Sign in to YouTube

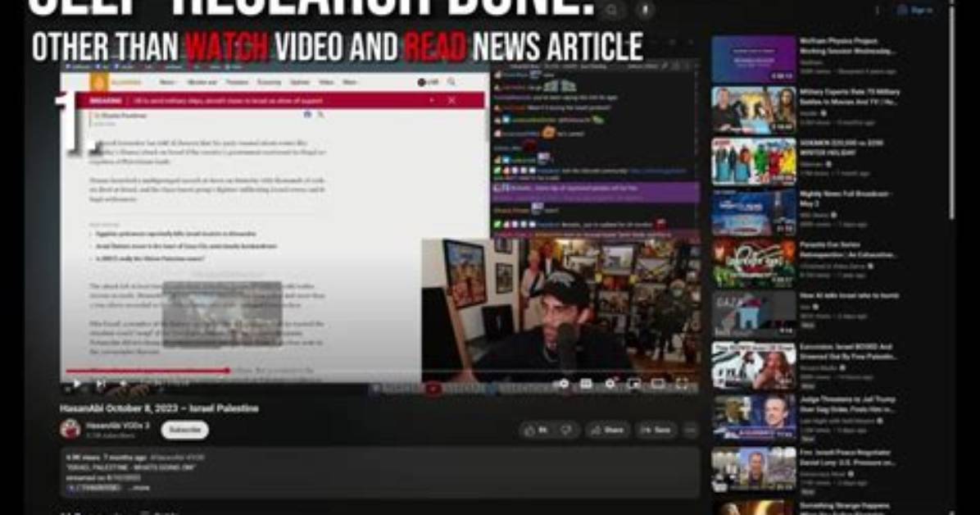tap(915, 9)
